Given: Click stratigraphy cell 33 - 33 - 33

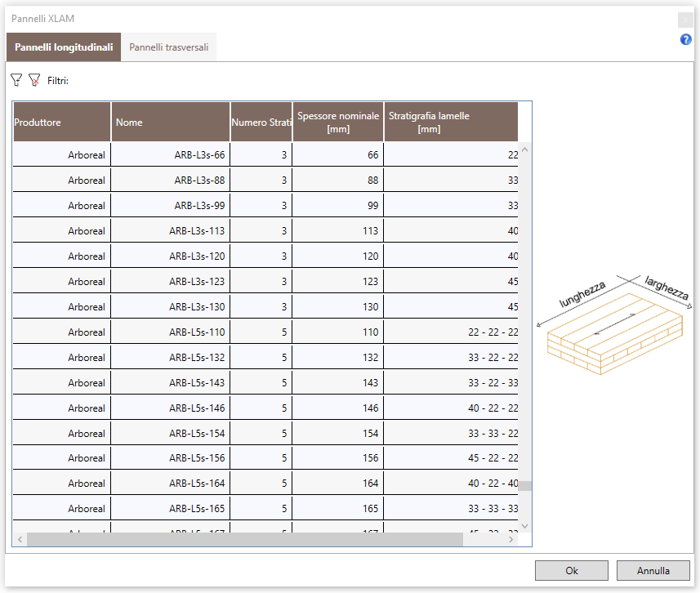Looking at the screenshot, I should tap(451, 508).
